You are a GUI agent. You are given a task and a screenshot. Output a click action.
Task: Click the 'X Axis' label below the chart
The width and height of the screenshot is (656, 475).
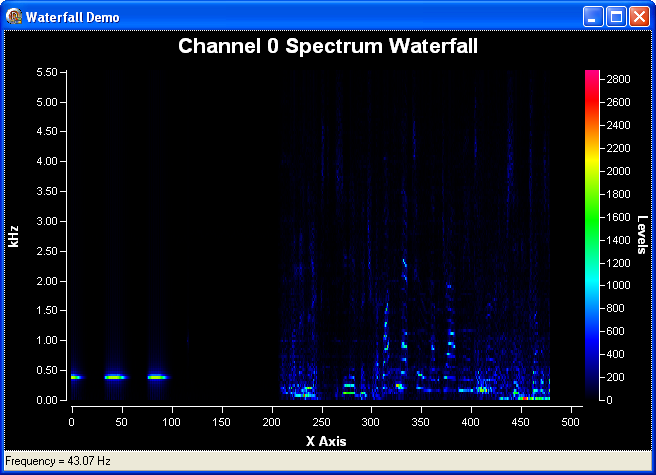click(x=325, y=440)
